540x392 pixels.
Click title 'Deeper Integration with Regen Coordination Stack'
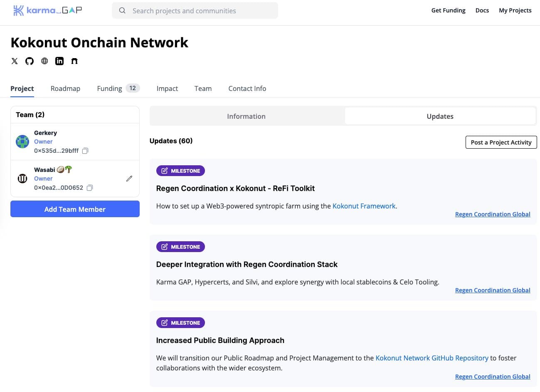[247, 265]
